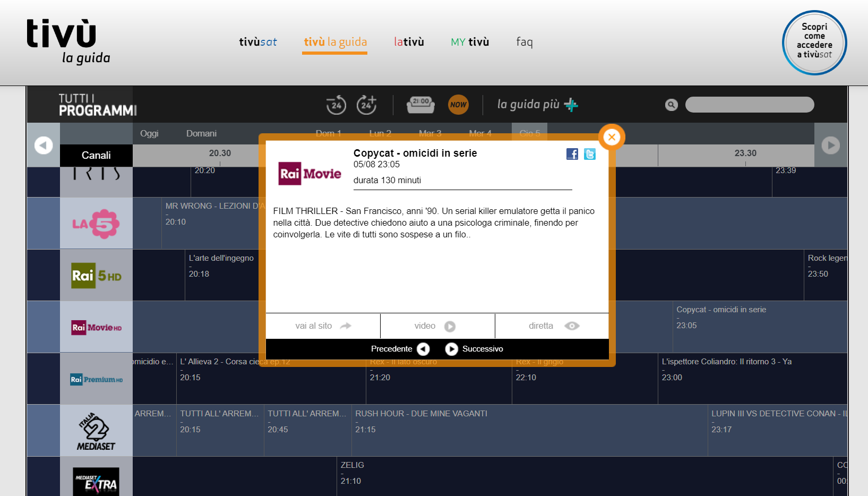Share program on Twitter
Viewport: 868px width, 496px height.
pyautogui.click(x=590, y=154)
